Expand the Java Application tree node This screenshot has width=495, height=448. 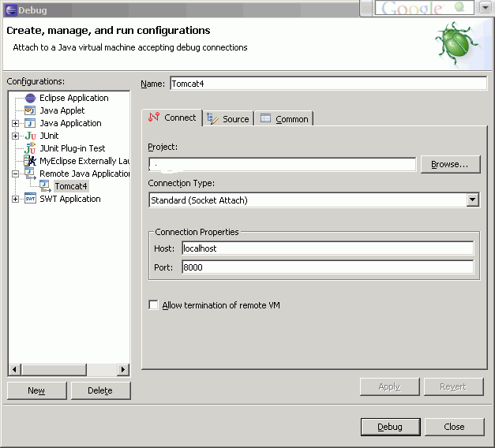(15, 123)
